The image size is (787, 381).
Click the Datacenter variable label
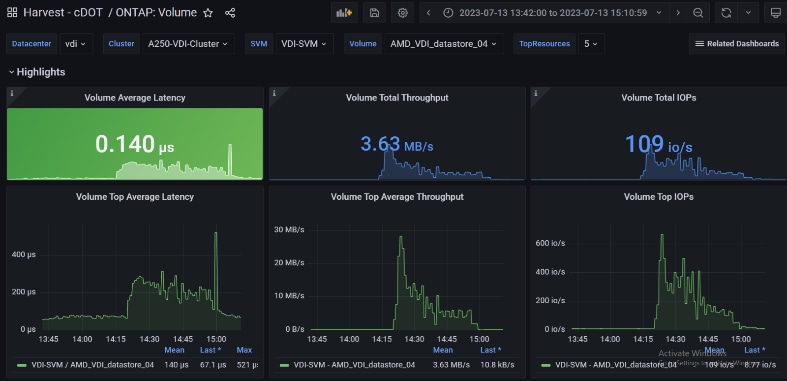coord(32,44)
